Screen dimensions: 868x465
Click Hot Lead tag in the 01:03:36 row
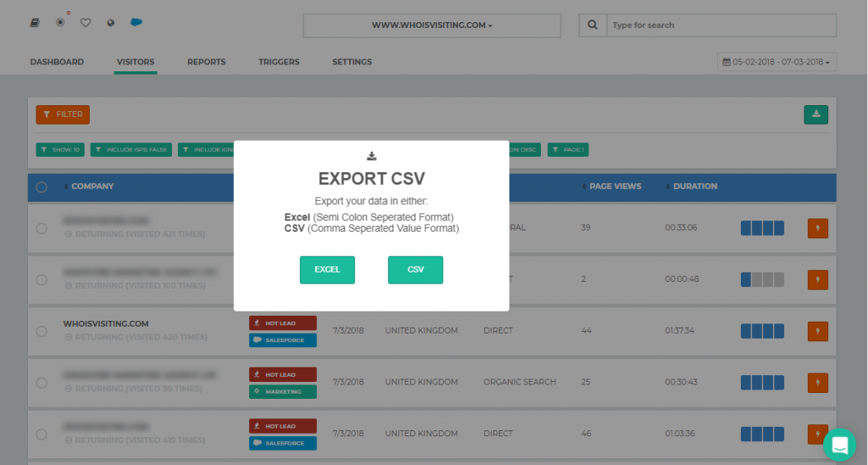pos(283,426)
